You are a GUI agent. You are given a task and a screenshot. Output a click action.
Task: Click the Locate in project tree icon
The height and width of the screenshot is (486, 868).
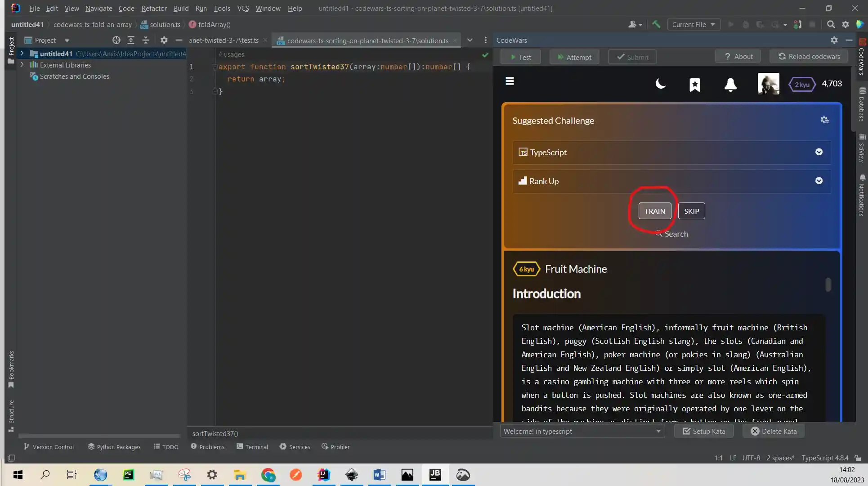point(116,40)
